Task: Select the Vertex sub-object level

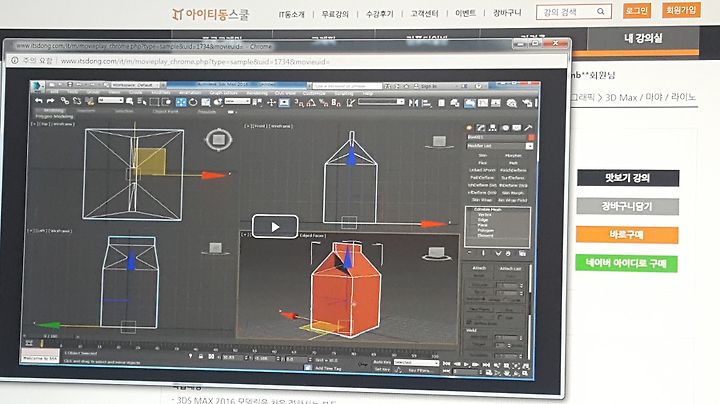Action: 484,214
